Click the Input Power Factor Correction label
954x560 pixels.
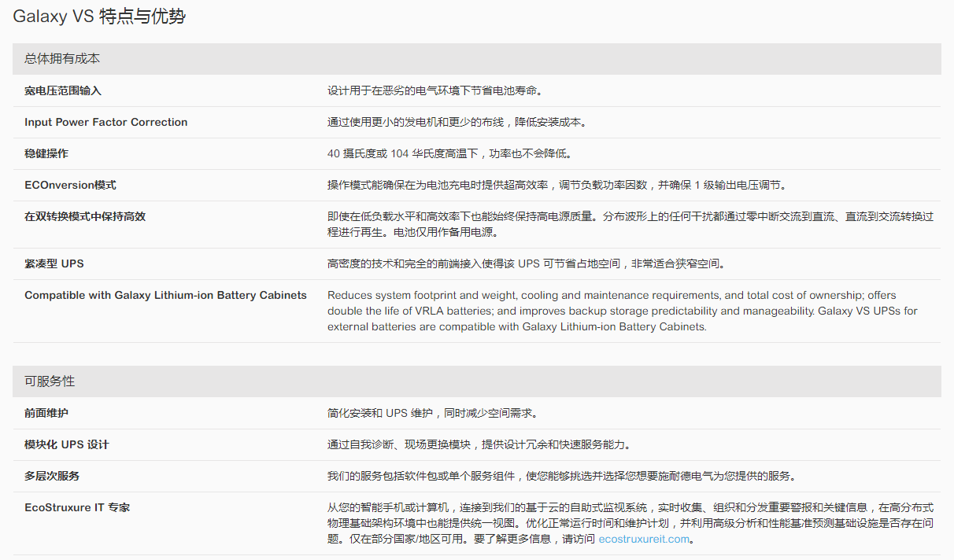click(105, 123)
